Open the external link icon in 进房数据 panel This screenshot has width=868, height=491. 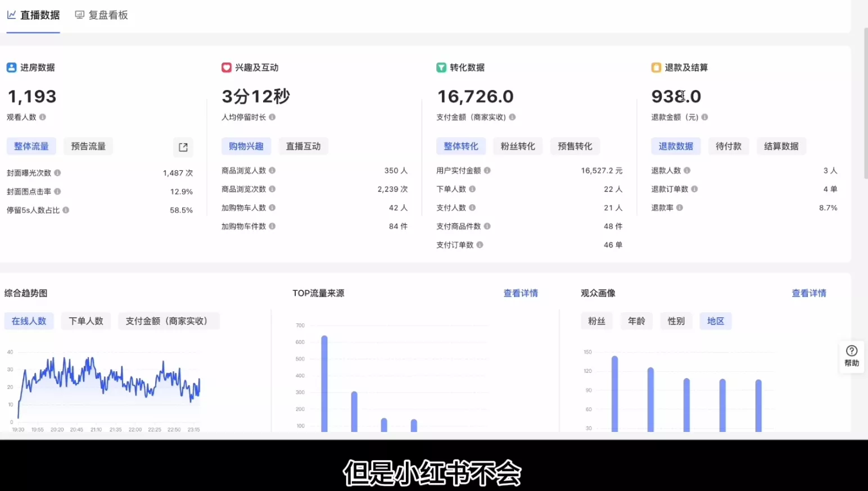(x=183, y=147)
